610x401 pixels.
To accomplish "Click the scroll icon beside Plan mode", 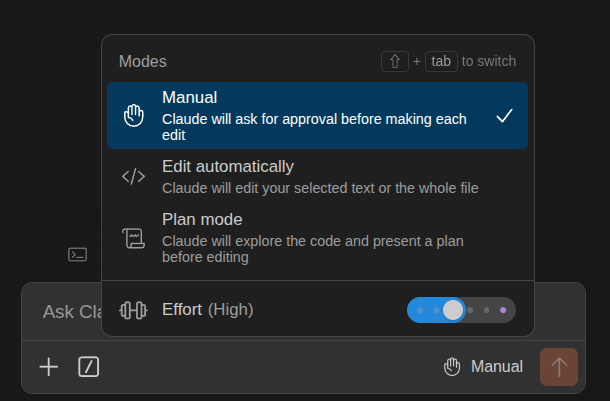I will coord(133,238).
